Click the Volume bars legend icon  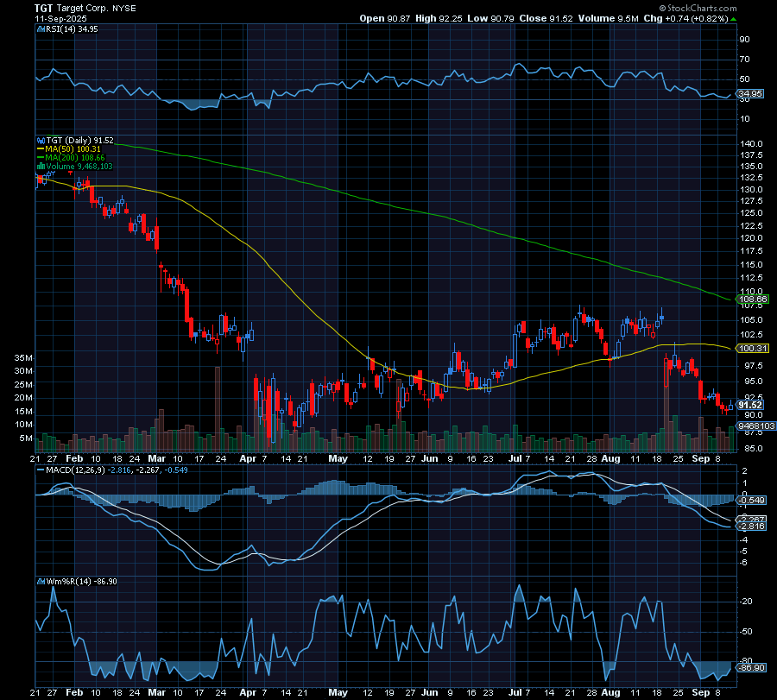coord(39,167)
